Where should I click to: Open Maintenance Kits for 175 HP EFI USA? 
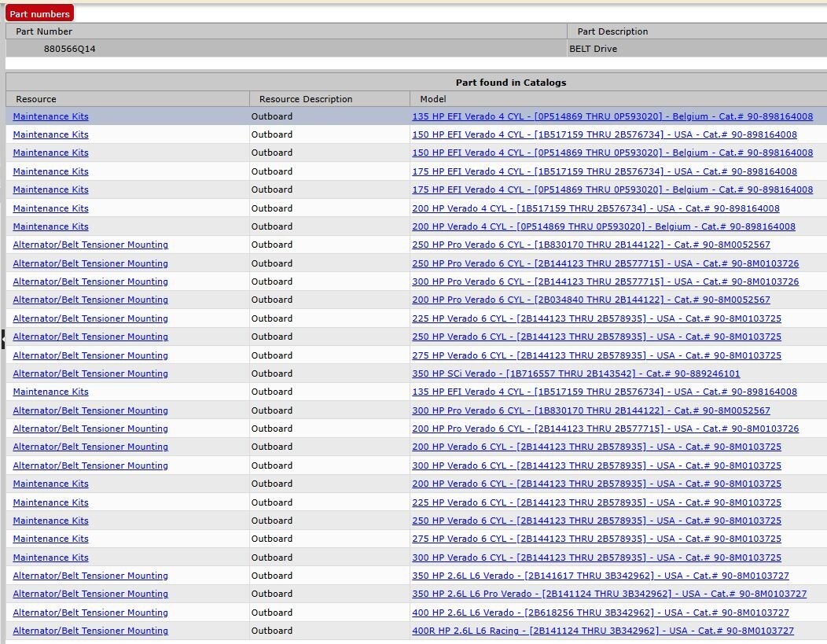[x=50, y=171]
